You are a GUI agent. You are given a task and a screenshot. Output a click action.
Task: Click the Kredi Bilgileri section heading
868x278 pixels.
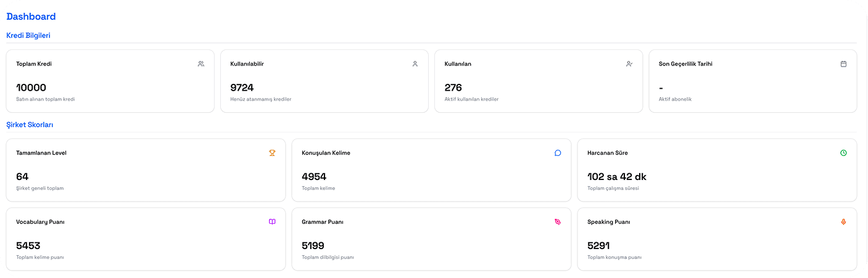pyautogui.click(x=28, y=35)
